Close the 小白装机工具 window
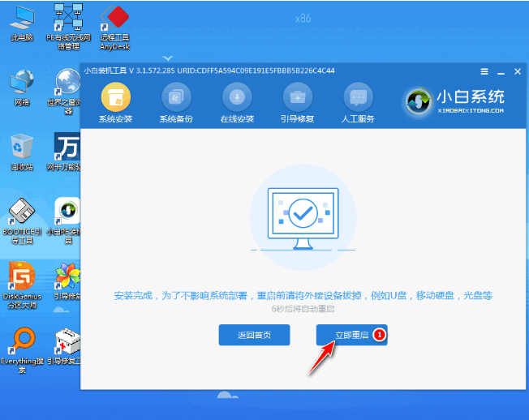 [515, 71]
